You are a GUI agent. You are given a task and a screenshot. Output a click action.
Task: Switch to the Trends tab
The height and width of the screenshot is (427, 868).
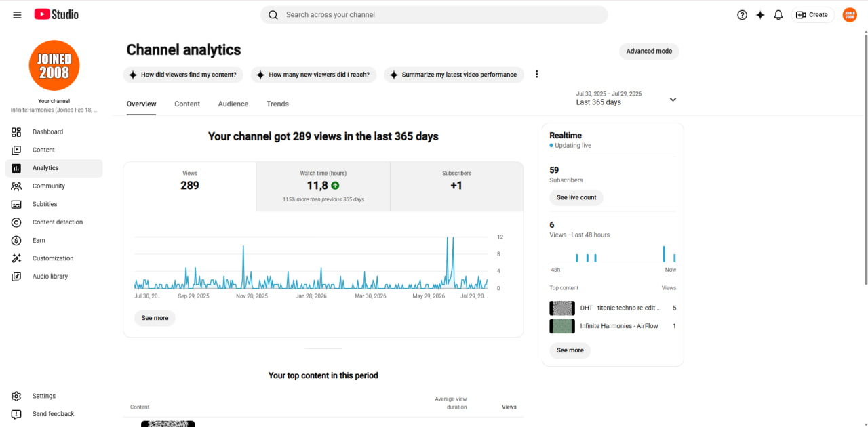277,104
